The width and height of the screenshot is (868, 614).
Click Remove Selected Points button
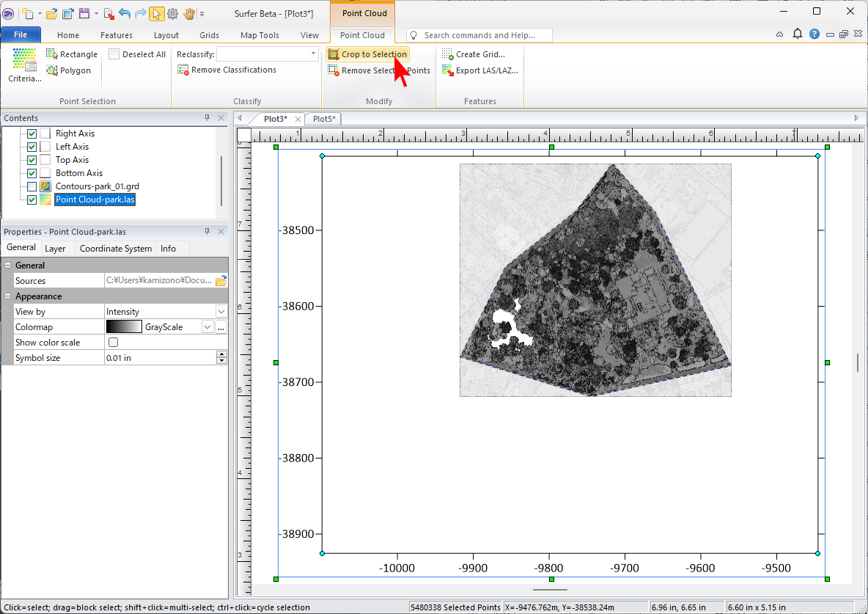click(x=378, y=70)
